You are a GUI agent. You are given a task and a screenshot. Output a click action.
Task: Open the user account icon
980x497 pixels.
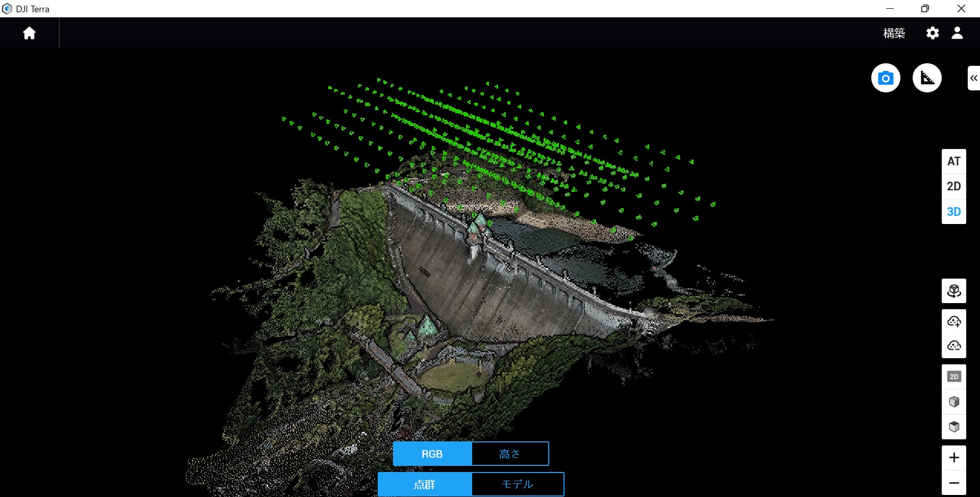[x=957, y=33]
